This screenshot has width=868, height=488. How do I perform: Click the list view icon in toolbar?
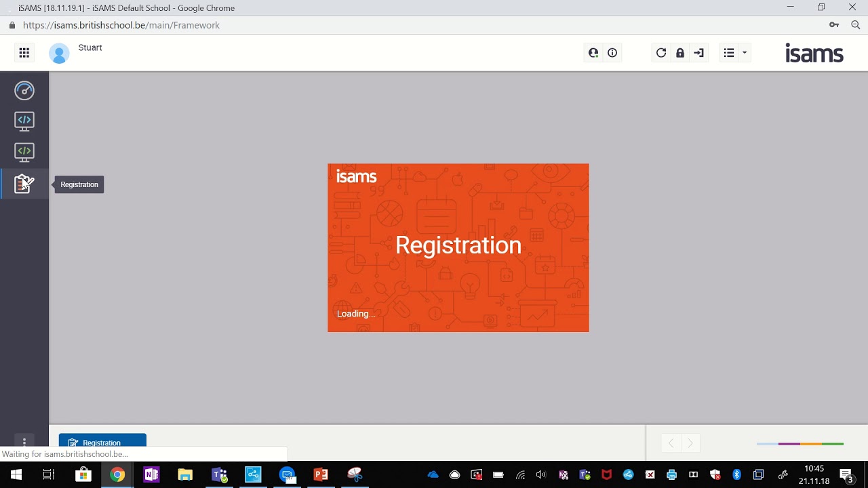(729, 53)
